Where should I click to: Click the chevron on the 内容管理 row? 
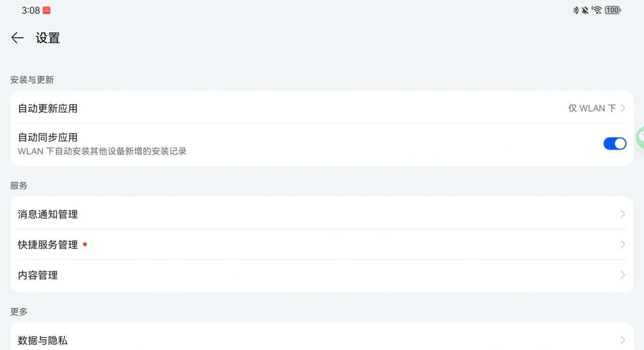(623, 275)
